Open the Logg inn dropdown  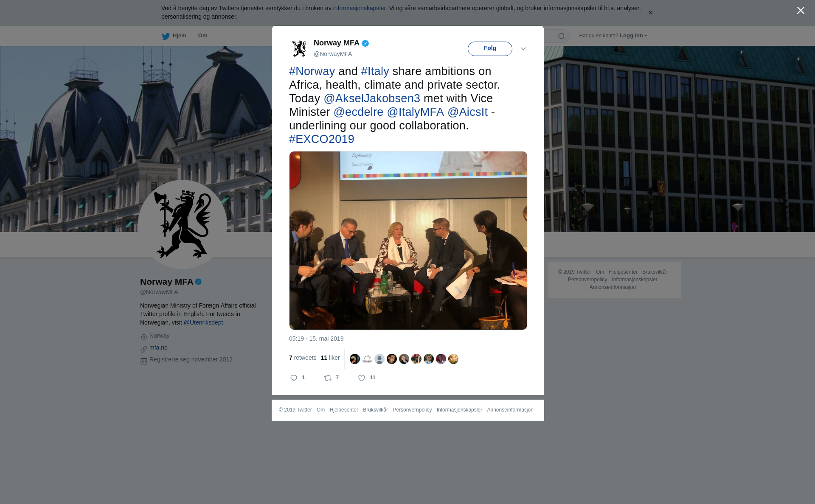[x=633, y=36]
